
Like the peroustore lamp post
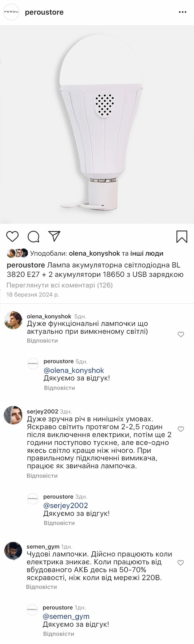(12, 237)
